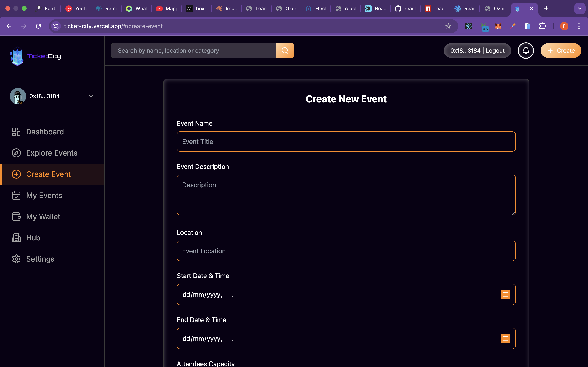Open Start Date calendar picker icon

pos(505,294)
